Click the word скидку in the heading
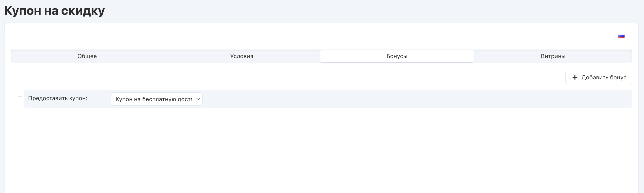This screenshot has height=193, width=644. pos(83,11)
